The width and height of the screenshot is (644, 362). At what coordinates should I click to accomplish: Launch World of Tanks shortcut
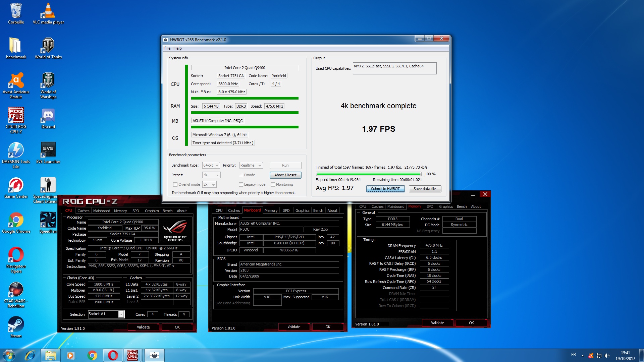(x=48, y=48)
